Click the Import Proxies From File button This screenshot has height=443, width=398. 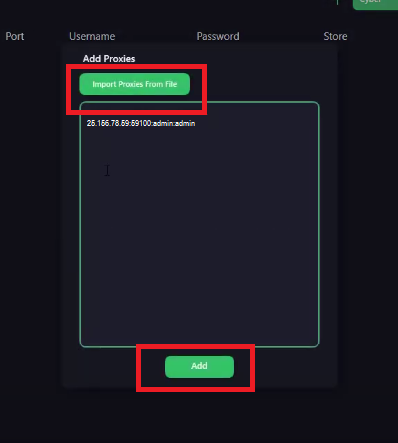135,84
